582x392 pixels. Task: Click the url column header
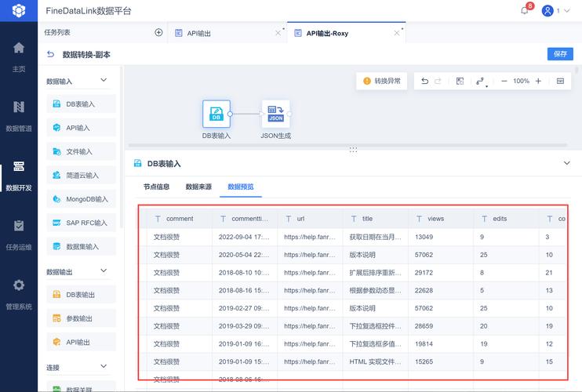tap(310, 219)
